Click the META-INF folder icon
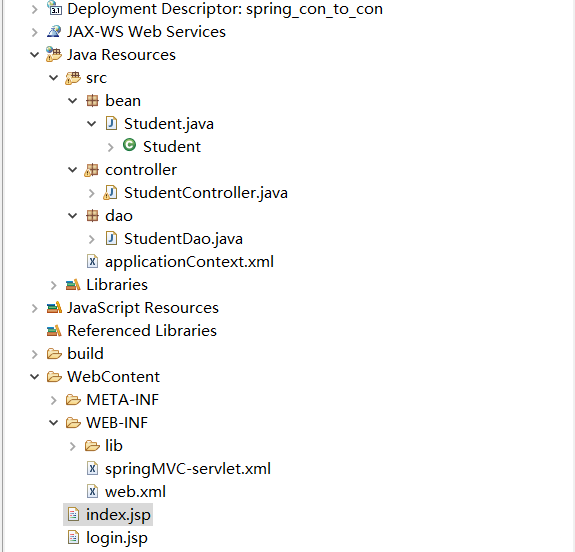575x552 pixels. point(73,399)
